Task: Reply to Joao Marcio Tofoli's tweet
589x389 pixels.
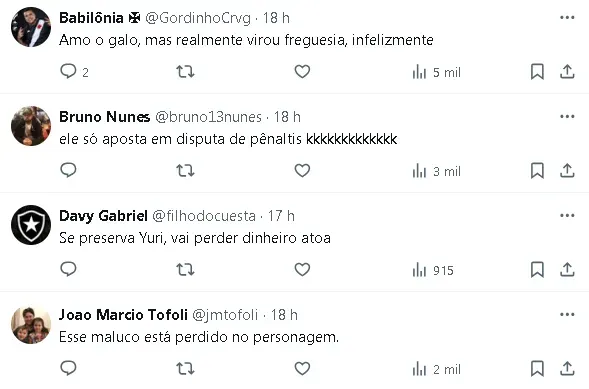Action: click(x=68, y=368)
